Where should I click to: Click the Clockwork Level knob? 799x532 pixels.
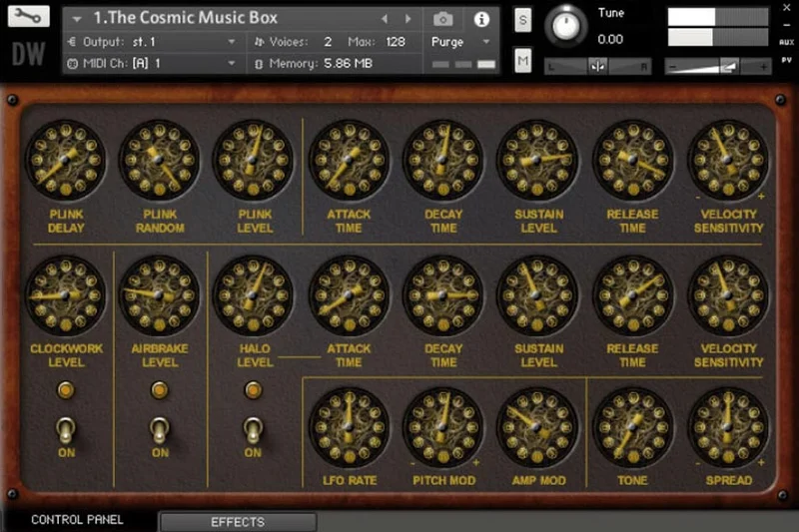[x=65, y=295]
